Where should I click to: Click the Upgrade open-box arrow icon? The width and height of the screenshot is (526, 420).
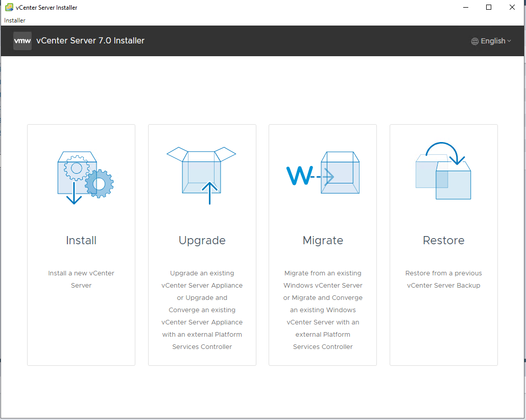(201, 176)
